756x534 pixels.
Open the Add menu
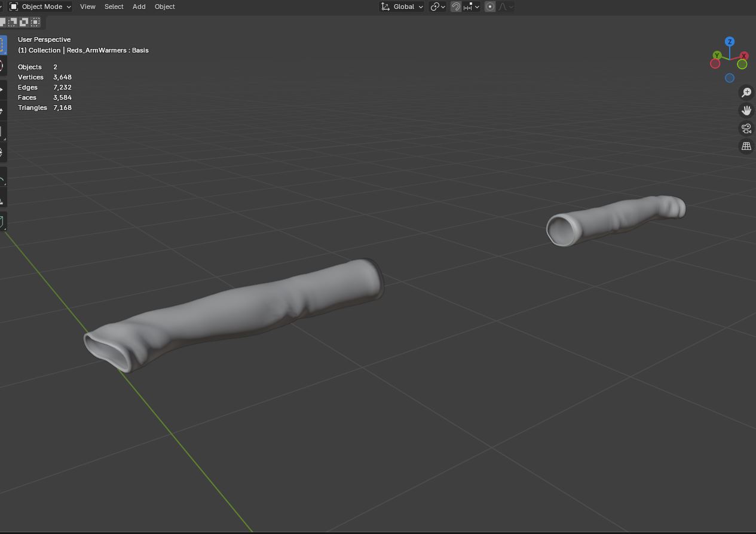(139, 7)
